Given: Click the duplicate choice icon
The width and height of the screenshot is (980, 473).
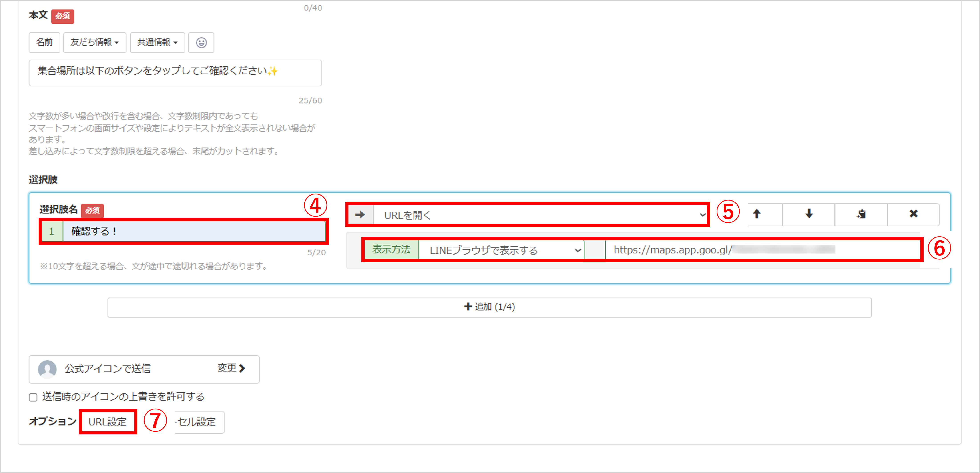Looking at the screenshot, I should (x=861, y=214).
